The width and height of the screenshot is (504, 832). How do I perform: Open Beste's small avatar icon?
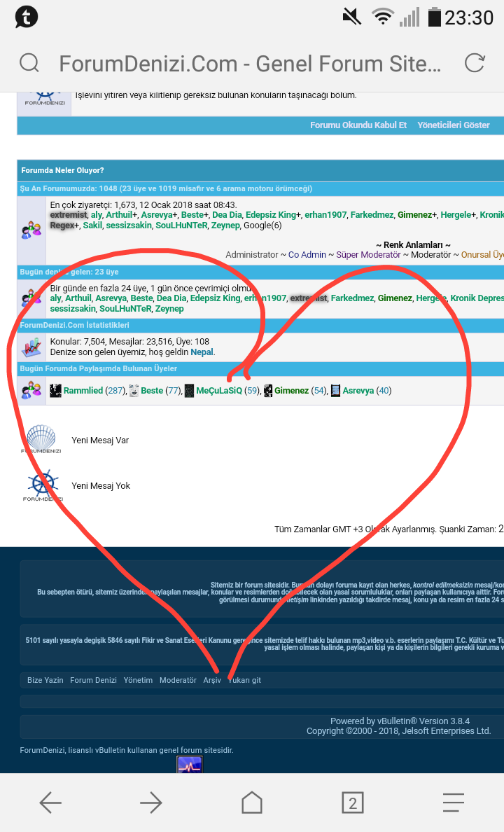pos(134,391)
